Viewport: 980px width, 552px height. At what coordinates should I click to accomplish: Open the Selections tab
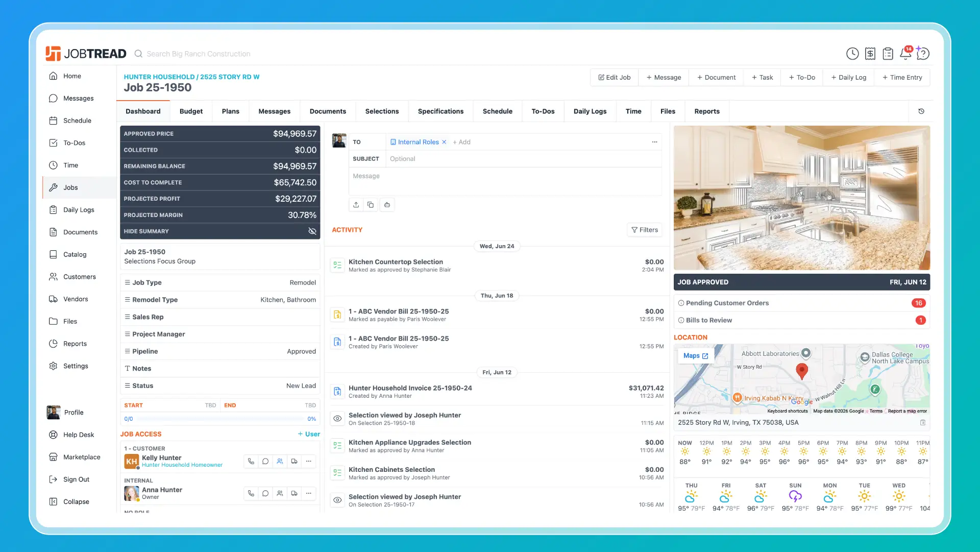coord(382,111)
